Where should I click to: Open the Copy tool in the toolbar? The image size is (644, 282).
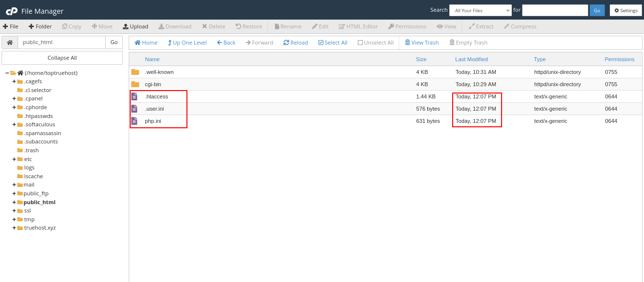coord(71,26)
